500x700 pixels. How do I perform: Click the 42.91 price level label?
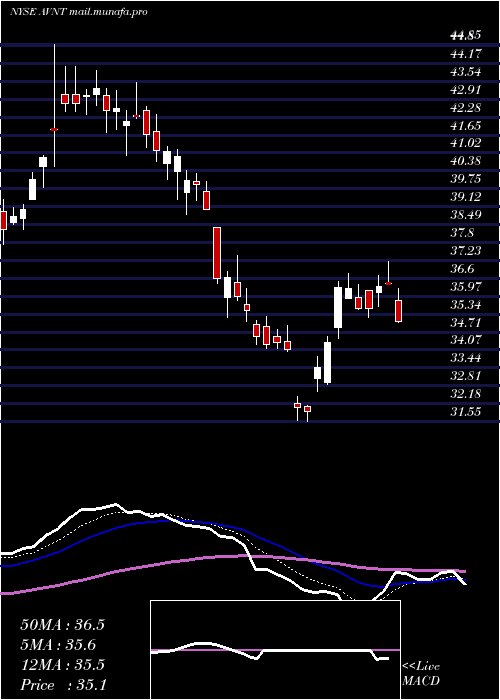click(466, 90)
